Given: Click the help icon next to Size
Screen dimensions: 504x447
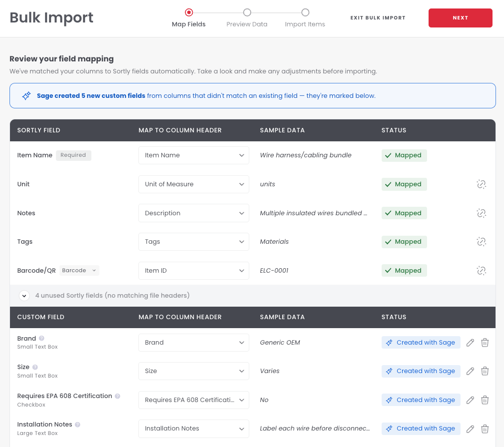Looking at the screenshot, I should coord(35,367).
